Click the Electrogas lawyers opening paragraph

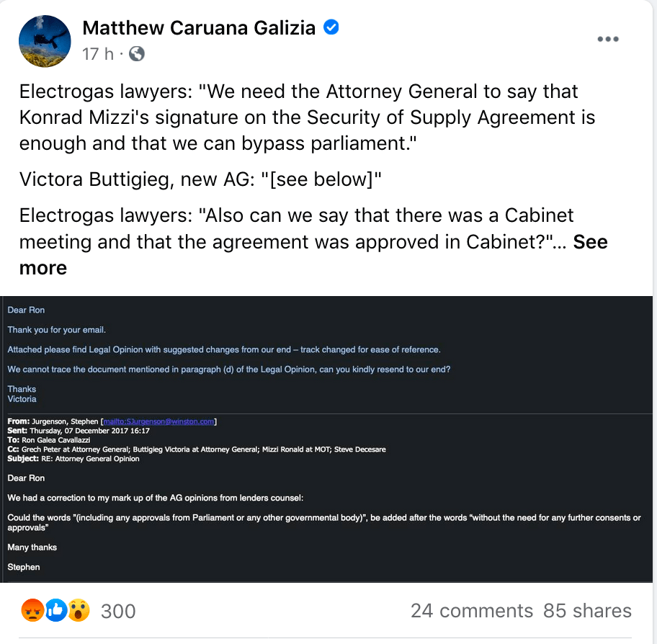pos(307,117)
